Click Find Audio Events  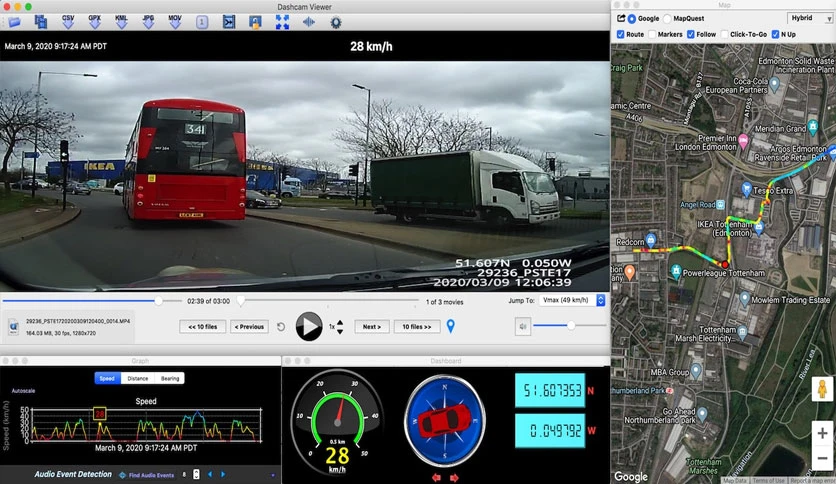[x=147, y=475]
